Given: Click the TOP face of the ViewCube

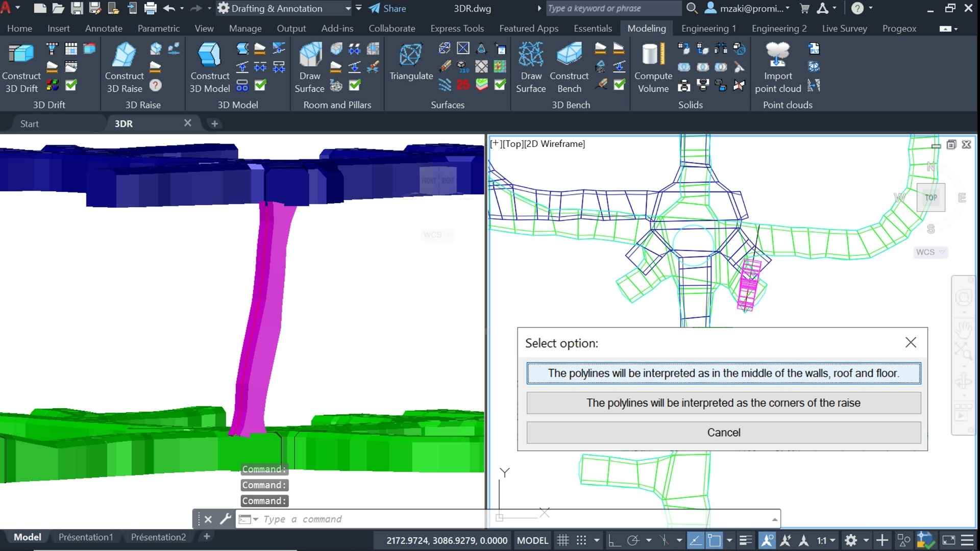Looking at the screenshot, I should [930, 197].
